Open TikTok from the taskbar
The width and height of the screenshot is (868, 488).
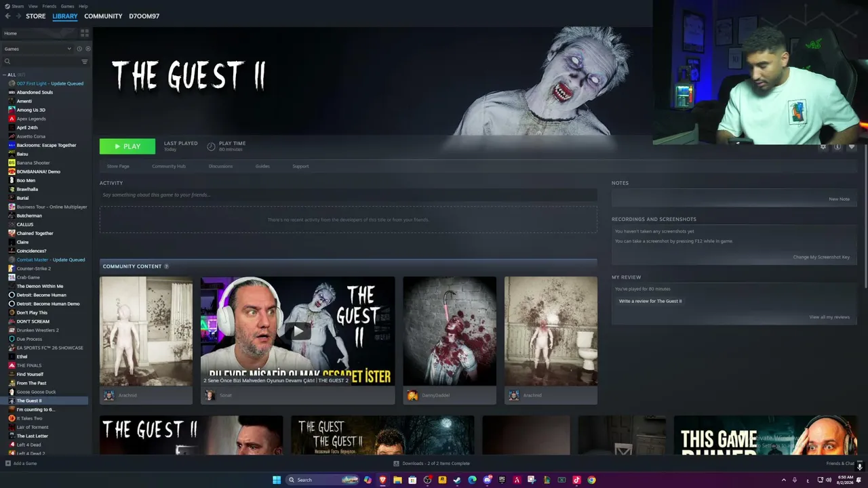(x=576, y=480)
